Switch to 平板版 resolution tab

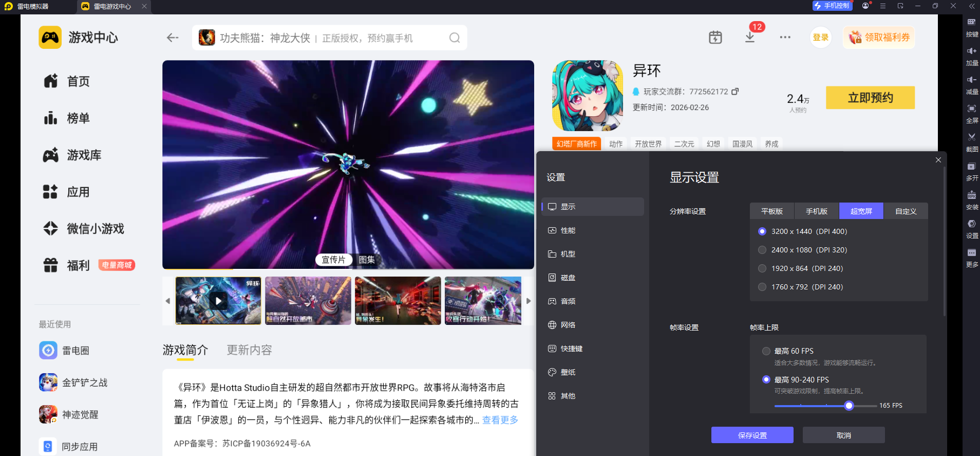click(x=772, y=211)
